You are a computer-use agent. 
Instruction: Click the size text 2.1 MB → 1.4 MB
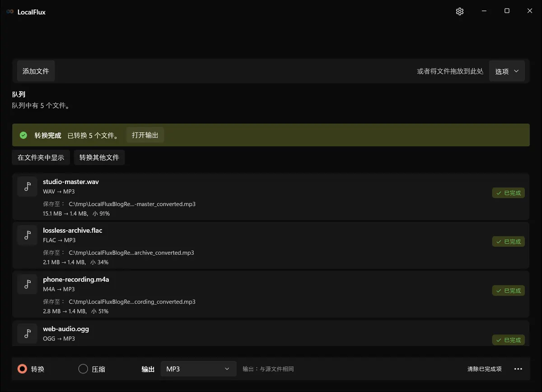tap(64, 262)
